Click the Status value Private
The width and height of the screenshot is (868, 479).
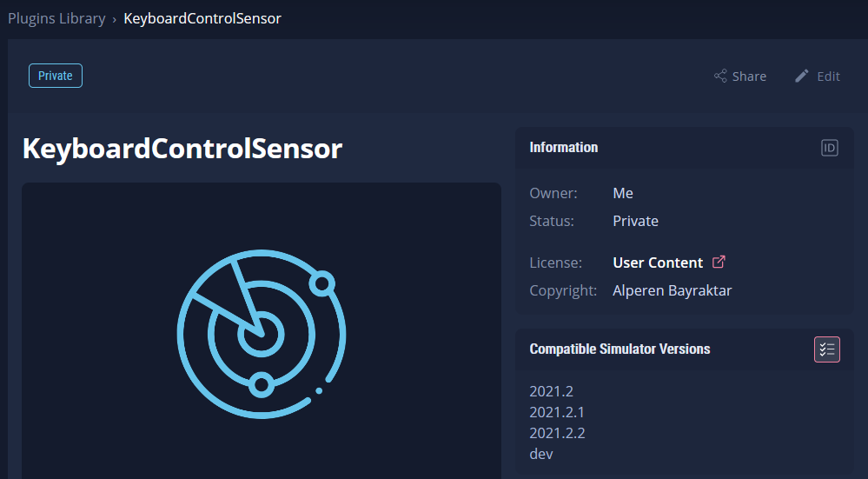coord(635,221)
